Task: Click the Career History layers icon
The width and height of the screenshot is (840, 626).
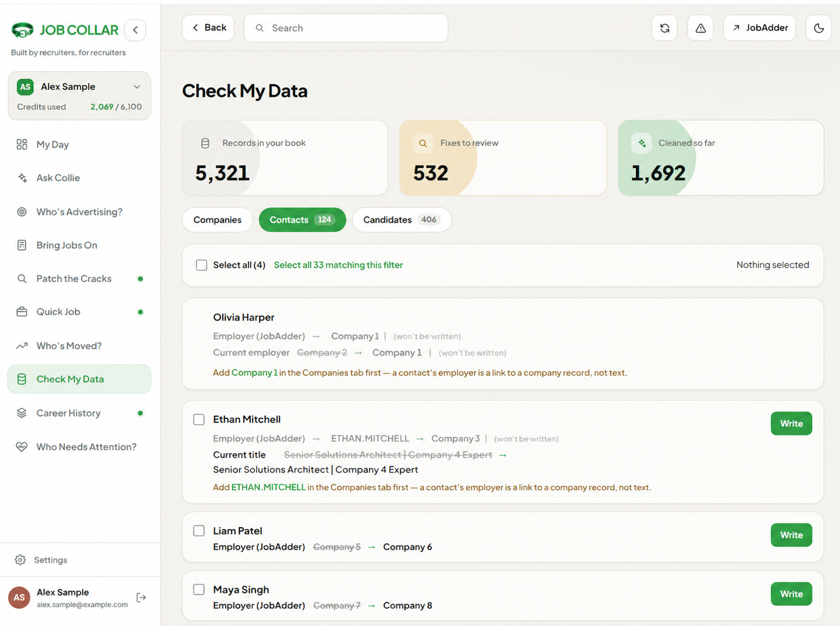Action: click(22, 413)
